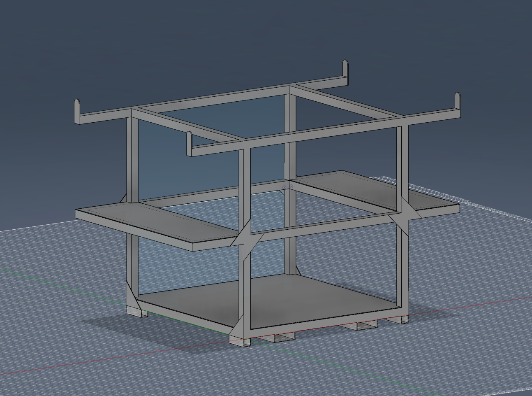Click the front corner vertical post above the shelf
Viewport: 532px width, 396px height.
(244, 185)
